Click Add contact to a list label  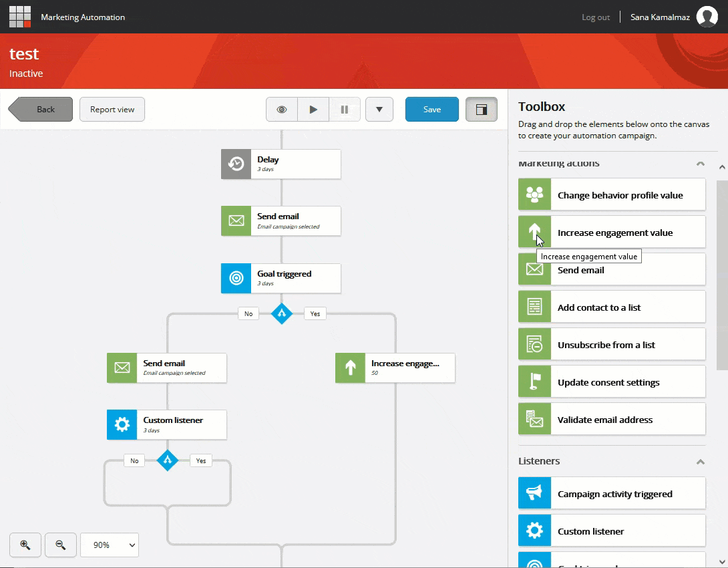[x=599, y=307]
